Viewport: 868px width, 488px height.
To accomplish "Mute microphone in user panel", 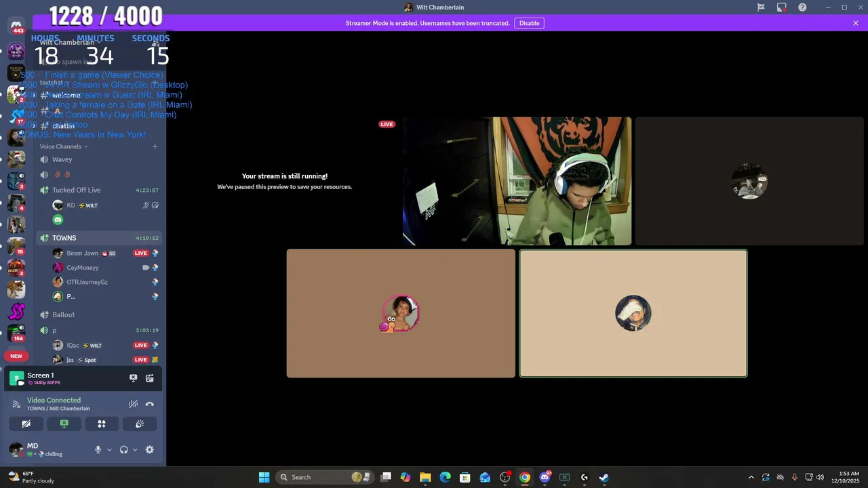I will pos(98,449).
